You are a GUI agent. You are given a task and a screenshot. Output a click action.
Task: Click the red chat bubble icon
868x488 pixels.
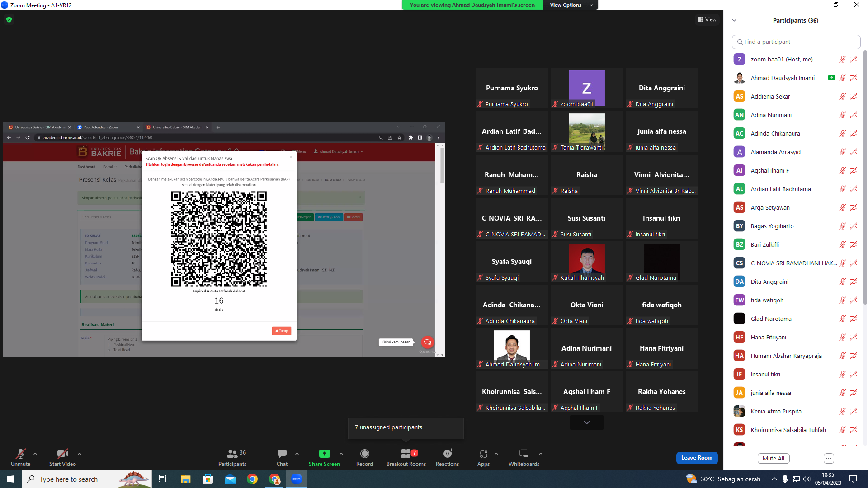pos(427,342)
